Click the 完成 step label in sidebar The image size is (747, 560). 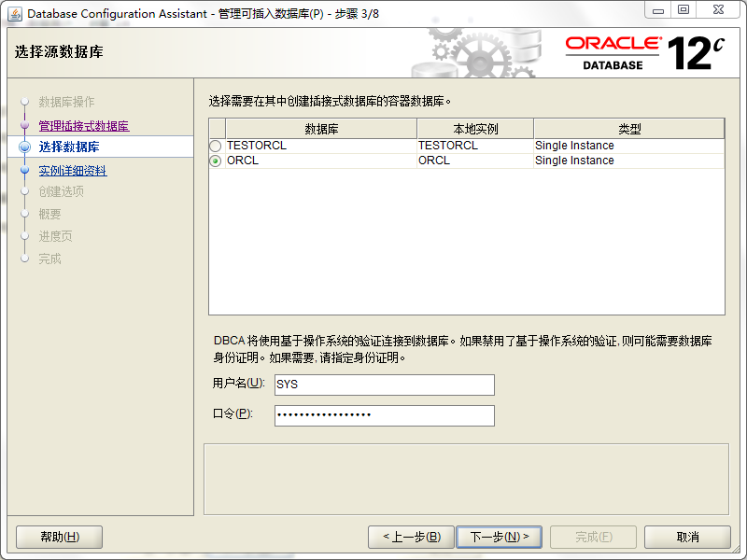point(50,259)
